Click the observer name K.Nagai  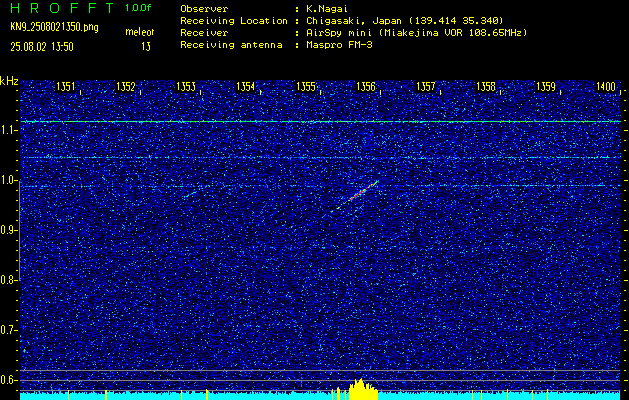[327, 9]
